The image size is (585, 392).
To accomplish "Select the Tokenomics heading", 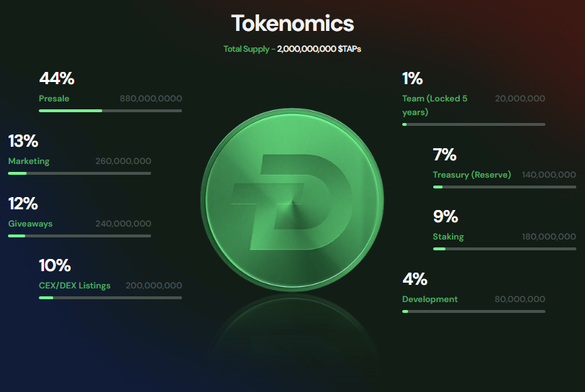I will point(292,23).
